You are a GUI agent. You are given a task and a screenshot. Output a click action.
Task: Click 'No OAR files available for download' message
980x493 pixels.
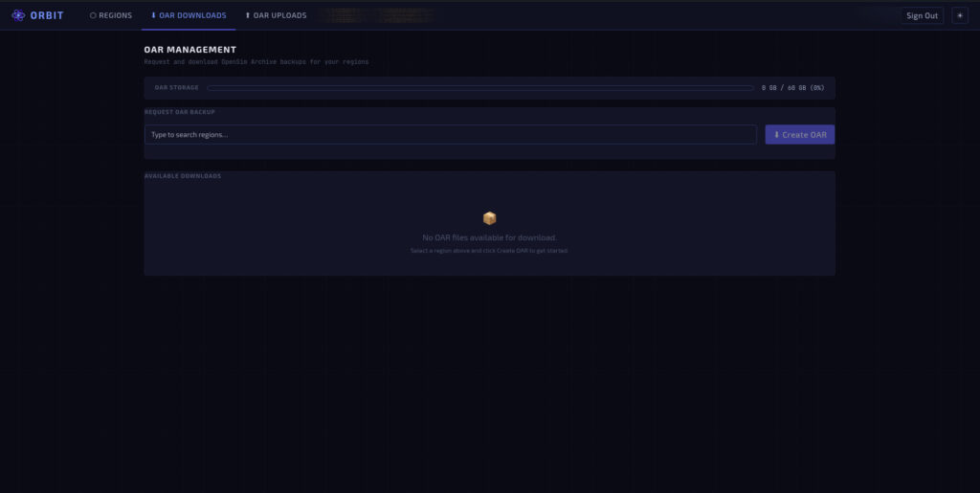tap(489, 237)
